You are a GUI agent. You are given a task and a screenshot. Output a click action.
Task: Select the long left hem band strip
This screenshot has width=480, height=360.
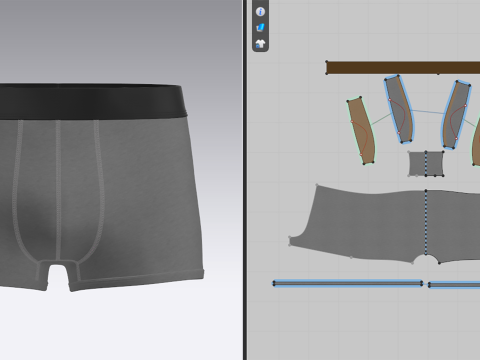(x=348, y=284)
